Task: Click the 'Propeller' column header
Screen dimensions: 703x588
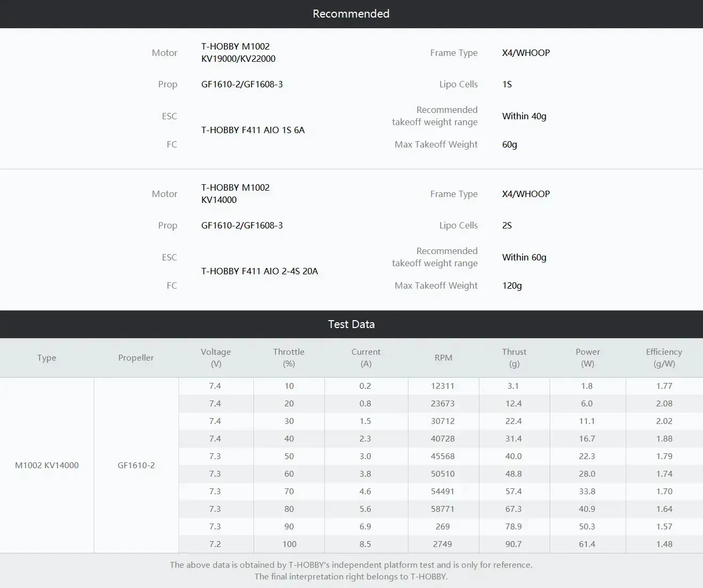Action: (x=136, y=358)
